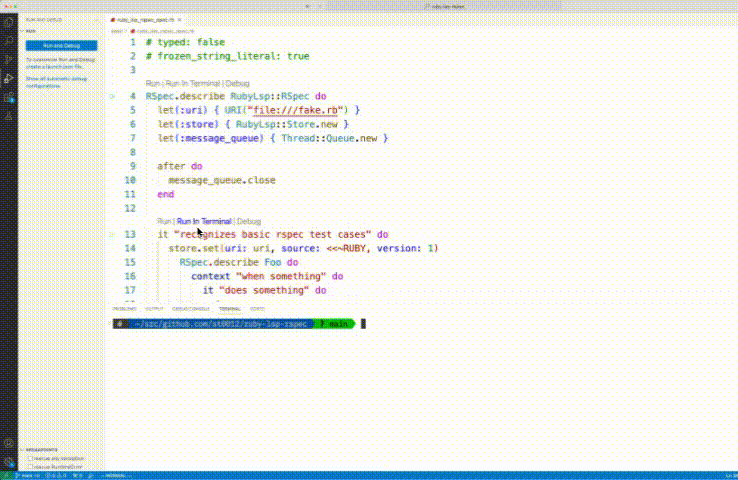
Task: Open the Search view in activity bar
Action: click(x=10, y=41)
